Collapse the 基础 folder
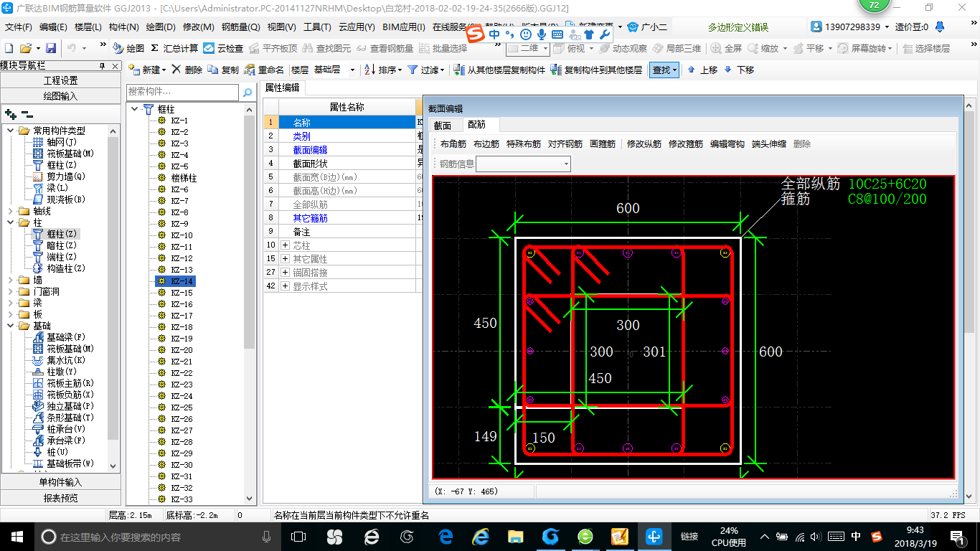Screen dimensions: 980x551 pos(11,326)
